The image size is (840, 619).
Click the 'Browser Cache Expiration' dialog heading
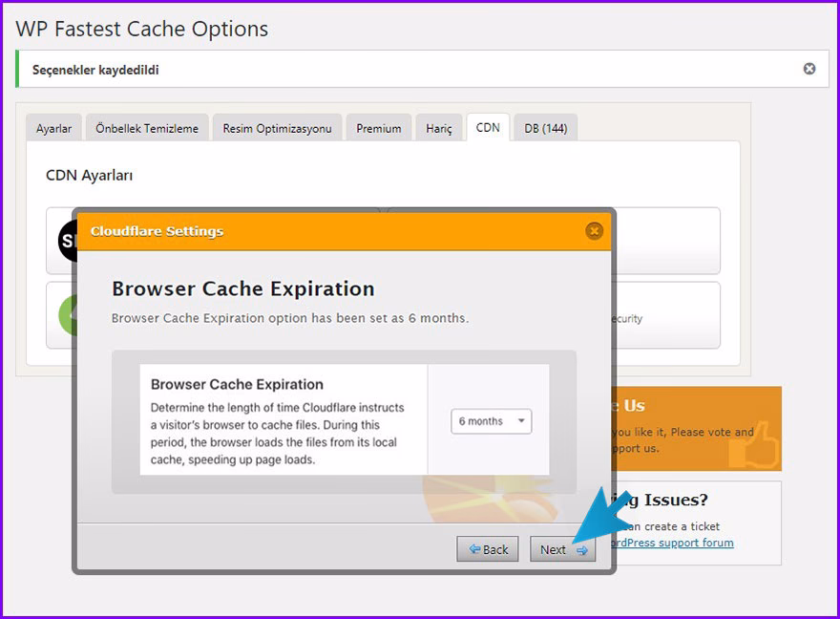click(243, 288)
